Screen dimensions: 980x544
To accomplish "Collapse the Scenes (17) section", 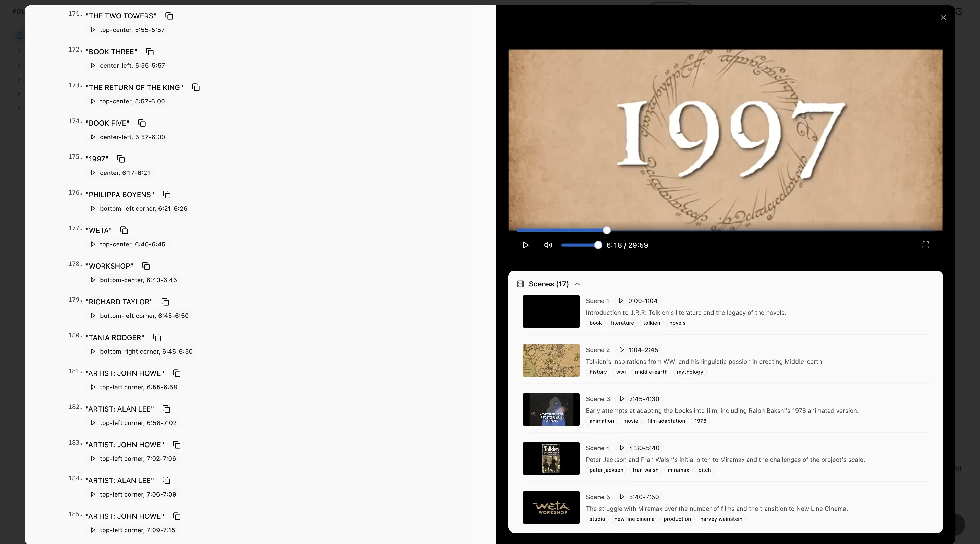I will click(577, 284).
